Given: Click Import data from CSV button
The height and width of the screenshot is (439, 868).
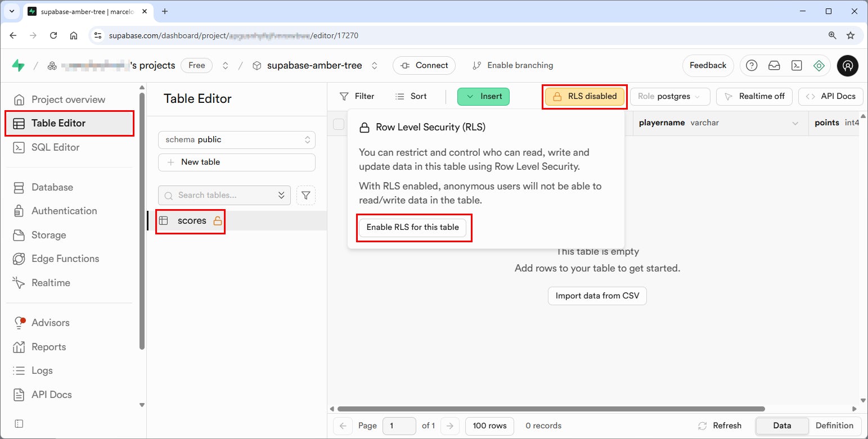Looking at the screenshot, I should (x=597, y=296).
